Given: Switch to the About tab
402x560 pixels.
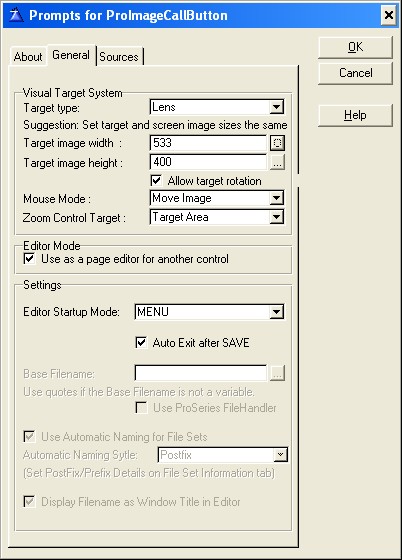Looking at the screenshot, I should 28,56.
